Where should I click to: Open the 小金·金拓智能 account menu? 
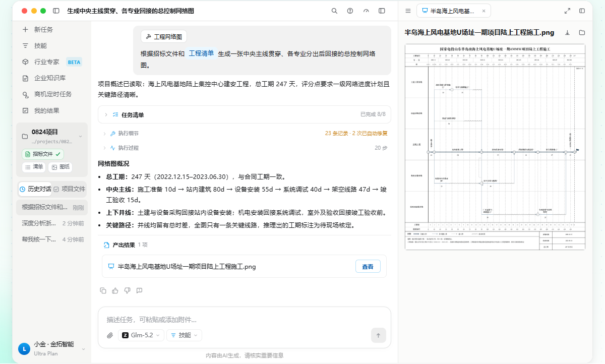point(52,348)
